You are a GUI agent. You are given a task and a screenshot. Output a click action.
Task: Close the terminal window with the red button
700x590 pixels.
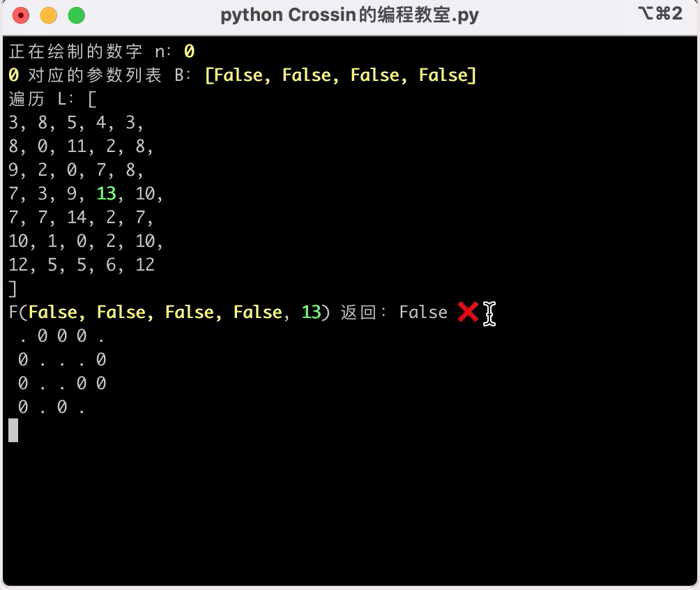pos(21,15)
